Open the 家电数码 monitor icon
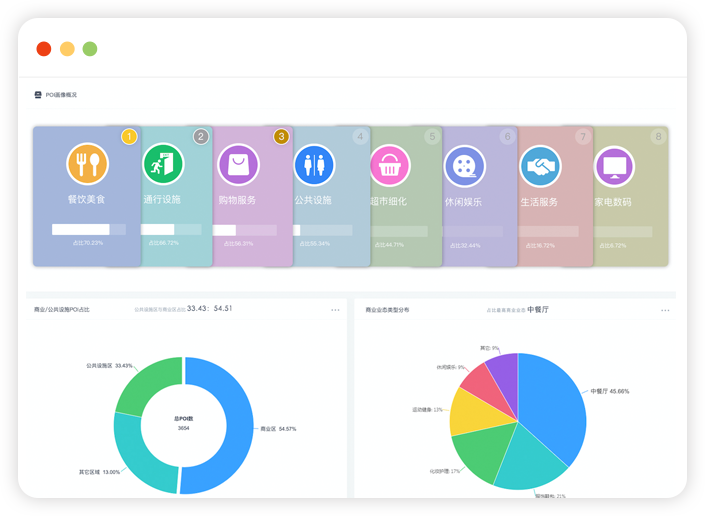This screenshot has height=516, width=705. [x=614, y=166]
